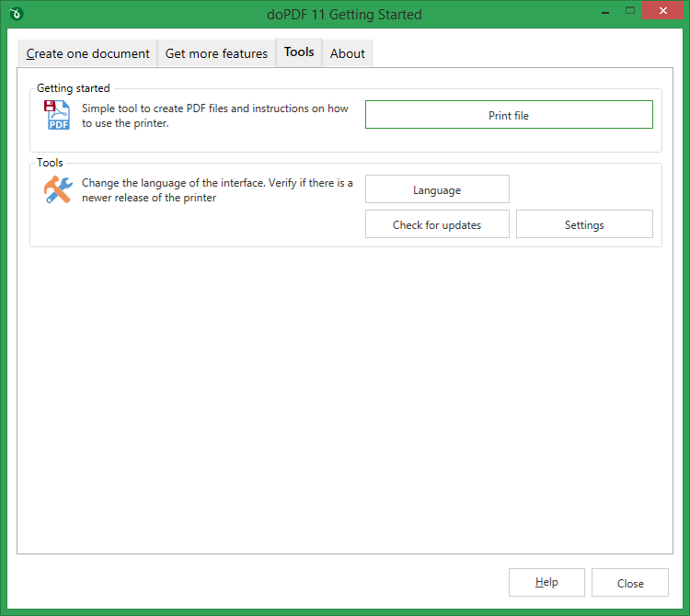Screen dimensions: 690x616
Task: Select the Tools tab
Action: pyautogui.click(x=299, y=51)
